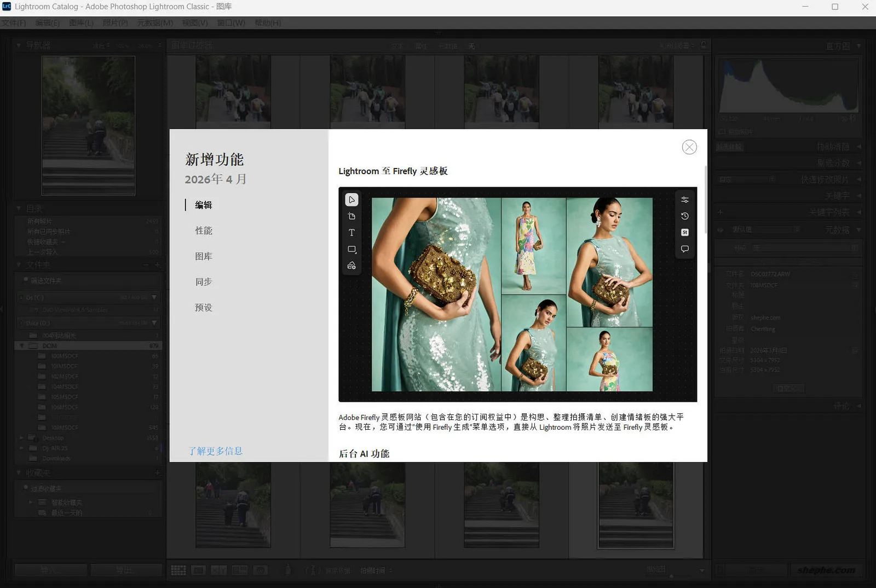The height and width of the screenshot is (588, 876).
Task: Expand the Desktop folder in the folders panel
Action: [x=22, y=437]
